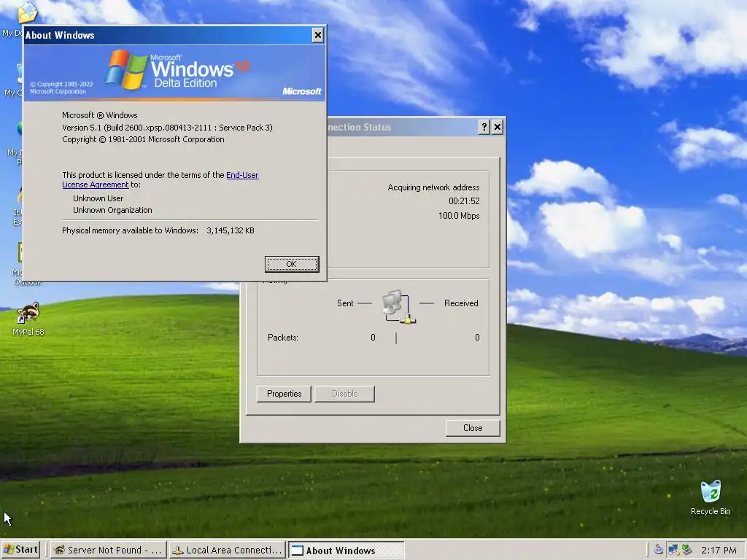The width and height of the screenshot is (747, 560).
Task: Close the About Windows dialog with X
Action: (318, 35)
